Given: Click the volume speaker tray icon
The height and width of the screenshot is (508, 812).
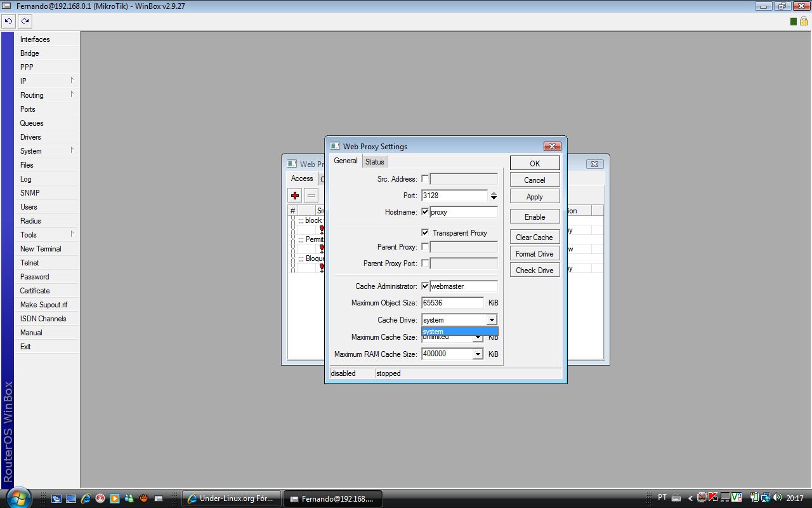Looking at the screenshot, I should 776,498.
